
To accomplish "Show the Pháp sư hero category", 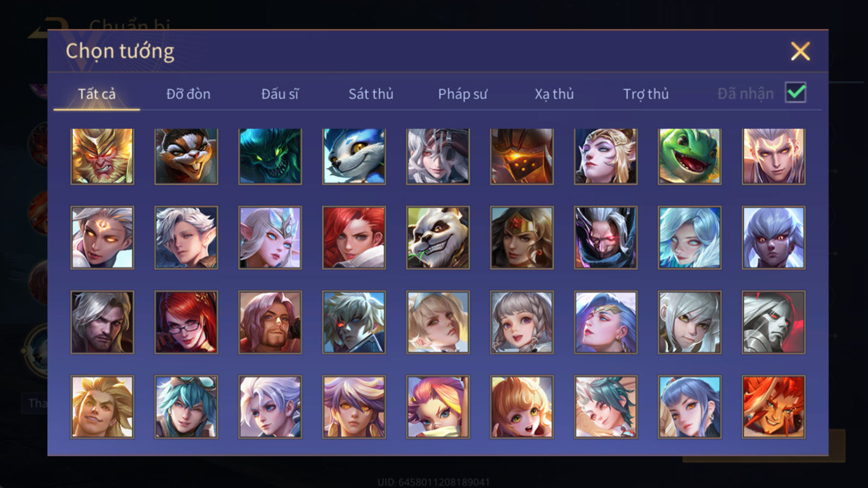I will [462, 94].
